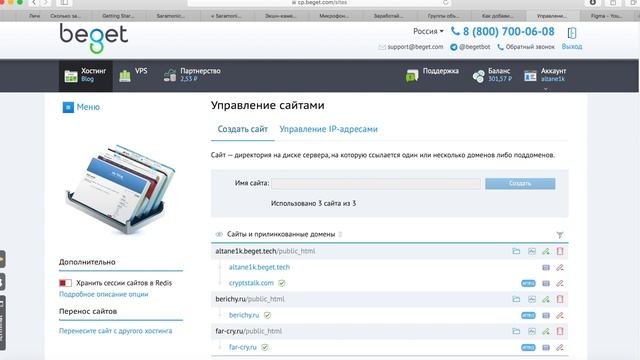The width and height of the screenshot is (640, 360).
Task: Open the @begetbot Telegram link
Action: pyautogui.click(x=470, y=47)
